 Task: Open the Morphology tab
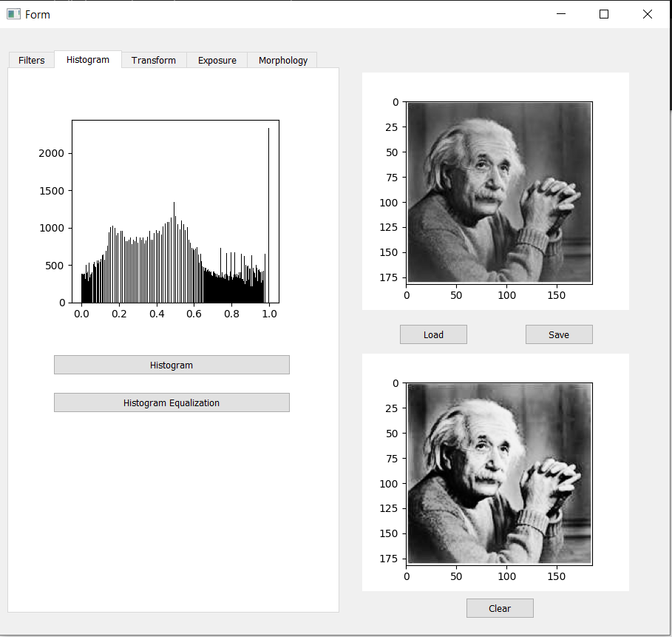tap(282, 60)
